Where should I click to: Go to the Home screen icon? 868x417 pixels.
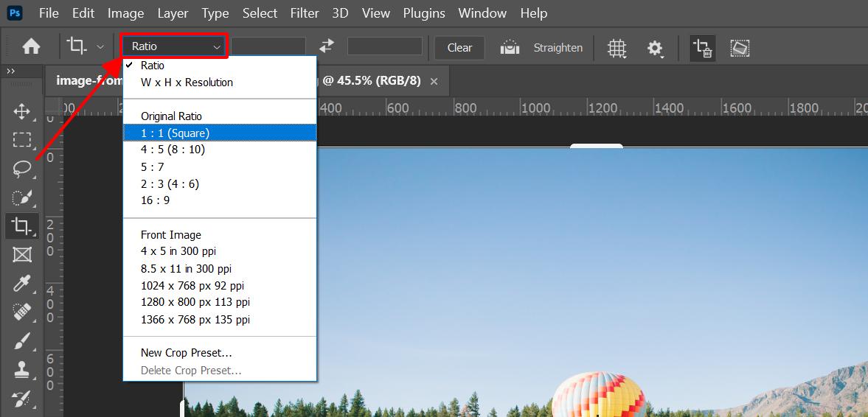[31, 47]
